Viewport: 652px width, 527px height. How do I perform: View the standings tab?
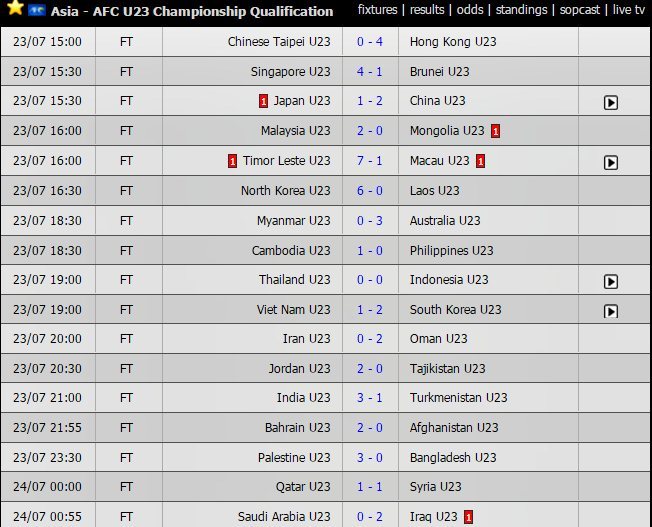pyautogui.click(x=521, y=10)
